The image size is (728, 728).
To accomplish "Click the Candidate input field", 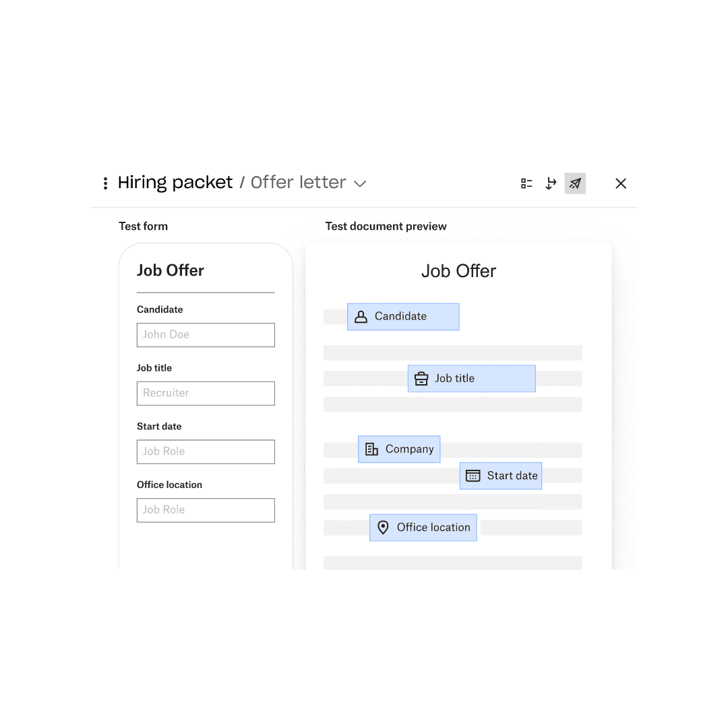I will tap(206, 335).
